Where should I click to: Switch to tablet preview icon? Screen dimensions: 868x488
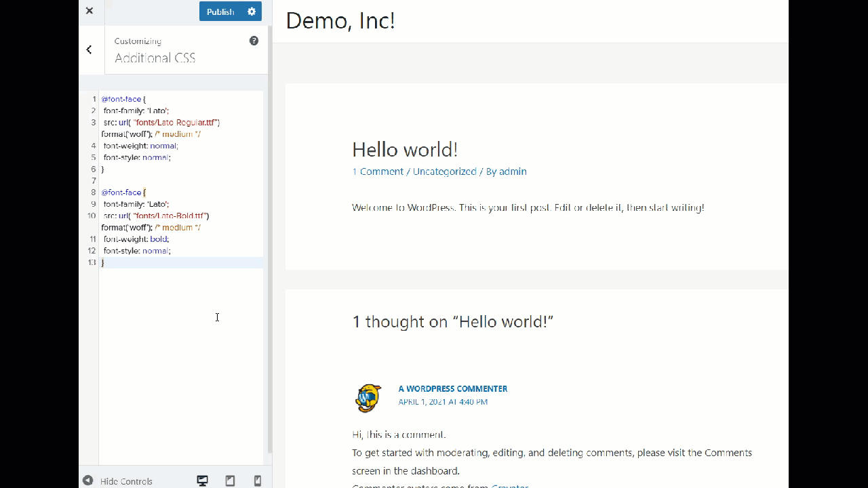pos(230,481)
